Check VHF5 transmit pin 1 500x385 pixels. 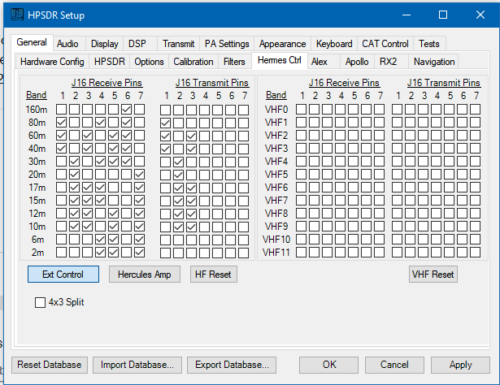click(x=397, y=174)
